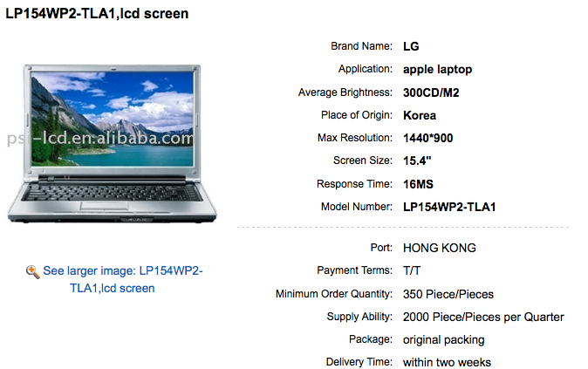Click the Korea place of origin value
Screen dimensions: 588x369
click(420, 115)
